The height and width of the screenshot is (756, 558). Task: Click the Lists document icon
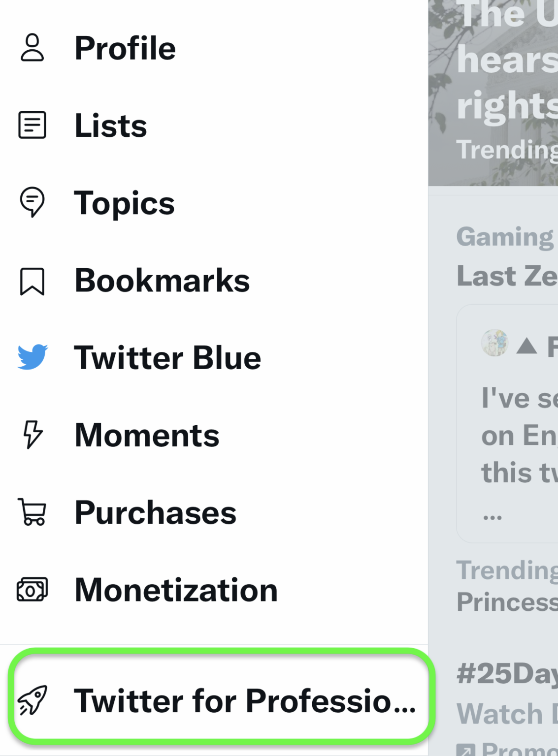32,125
